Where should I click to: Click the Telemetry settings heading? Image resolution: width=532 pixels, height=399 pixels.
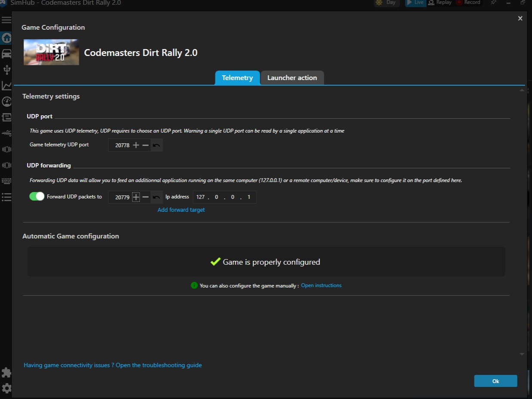pos(51,96)
